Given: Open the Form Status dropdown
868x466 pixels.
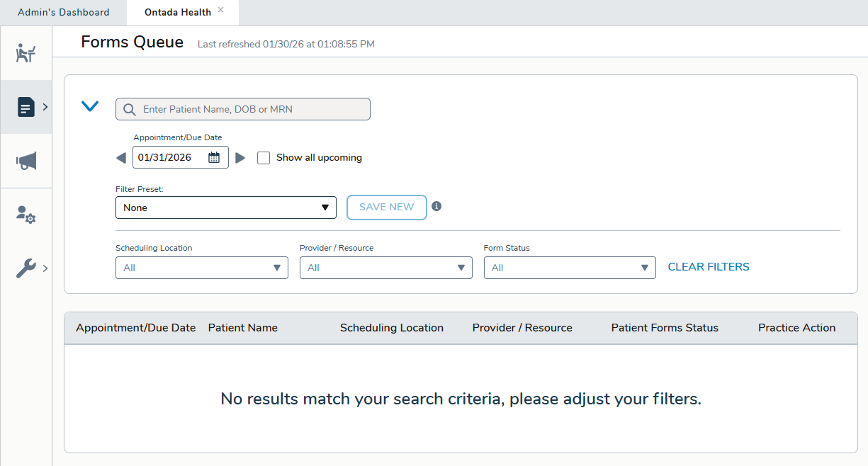Looking at the screenshot, I should coord(644,268).
